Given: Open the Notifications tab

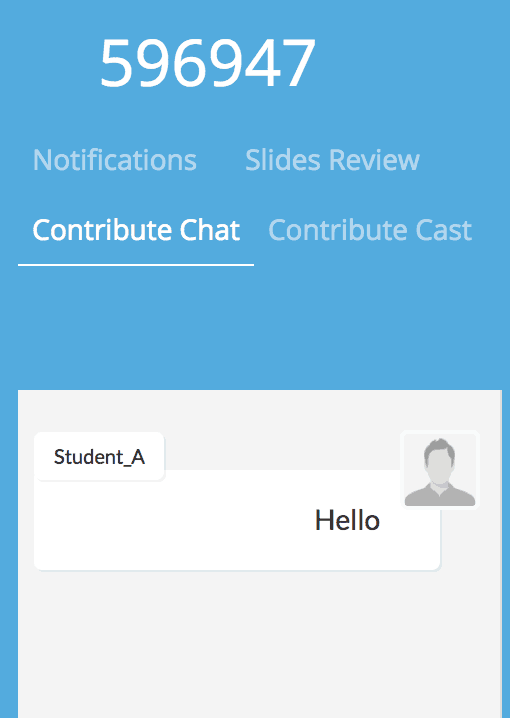Looking at the screenshot, I should click(x=114, y=160).
